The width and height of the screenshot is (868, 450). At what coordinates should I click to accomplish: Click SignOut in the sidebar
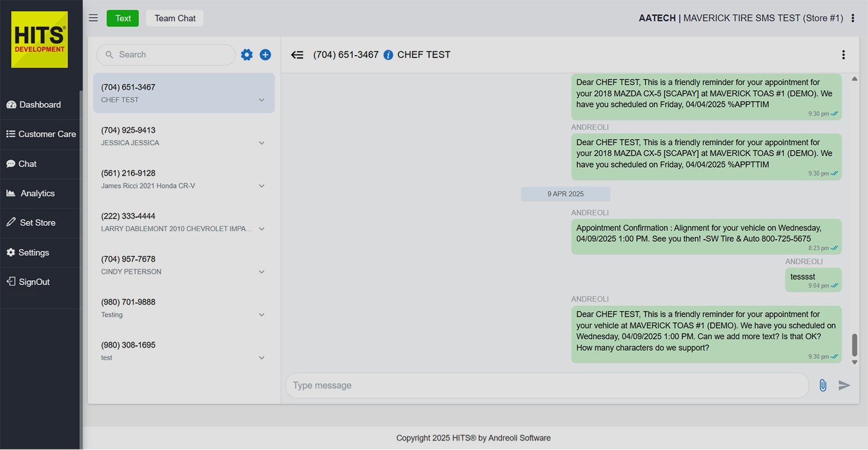tap(34, 282)
